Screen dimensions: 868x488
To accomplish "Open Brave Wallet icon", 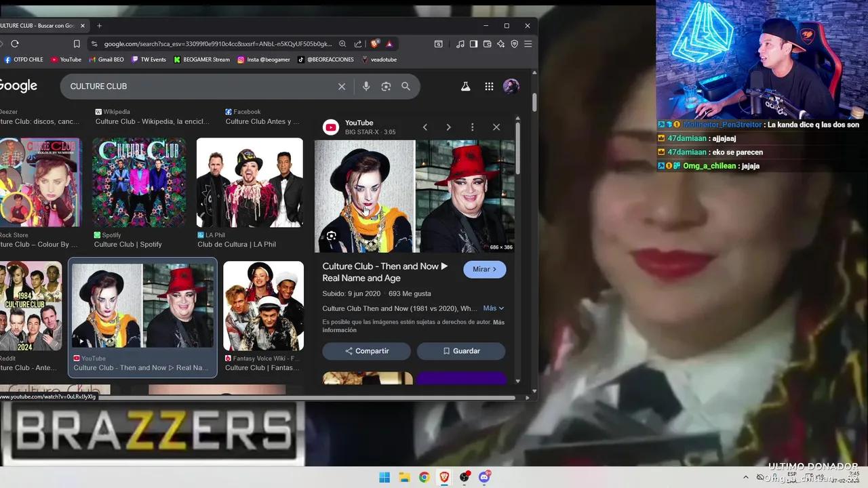I will pos(487,44).
